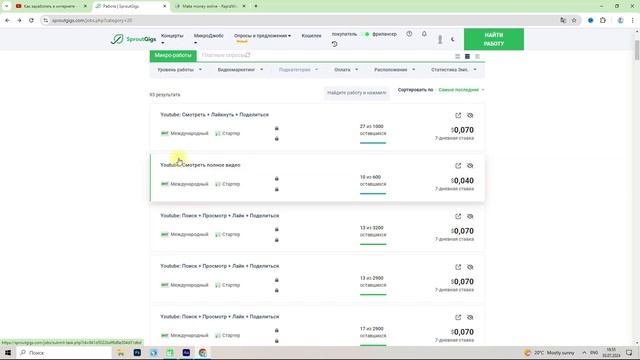Open in new tab icon for first job

[x=458, y=116]
